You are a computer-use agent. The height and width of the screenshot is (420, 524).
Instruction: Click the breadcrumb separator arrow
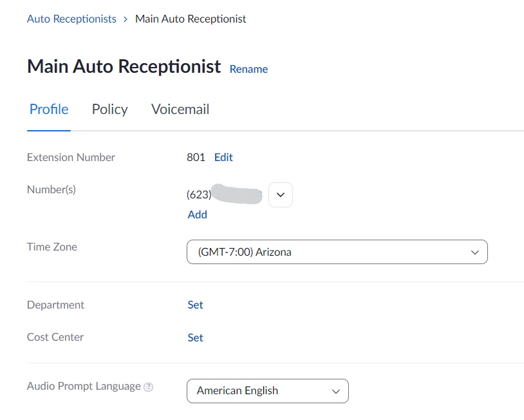pyautogui.click(x=126, y=19)
